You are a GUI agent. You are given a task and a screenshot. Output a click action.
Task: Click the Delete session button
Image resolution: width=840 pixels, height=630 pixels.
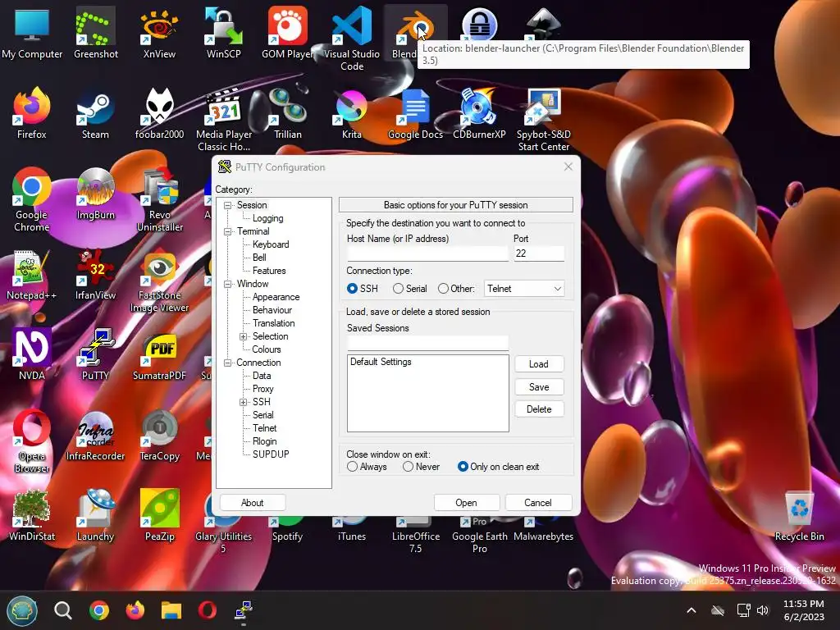point(539,409)
